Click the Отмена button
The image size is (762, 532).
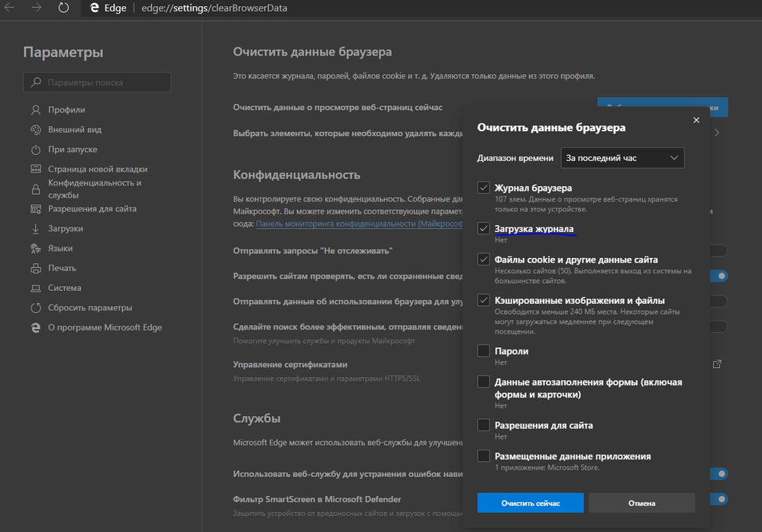[641, 503]
